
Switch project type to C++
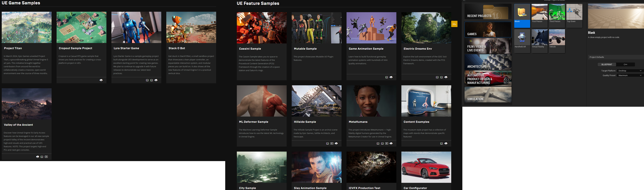tap(625, 64)
